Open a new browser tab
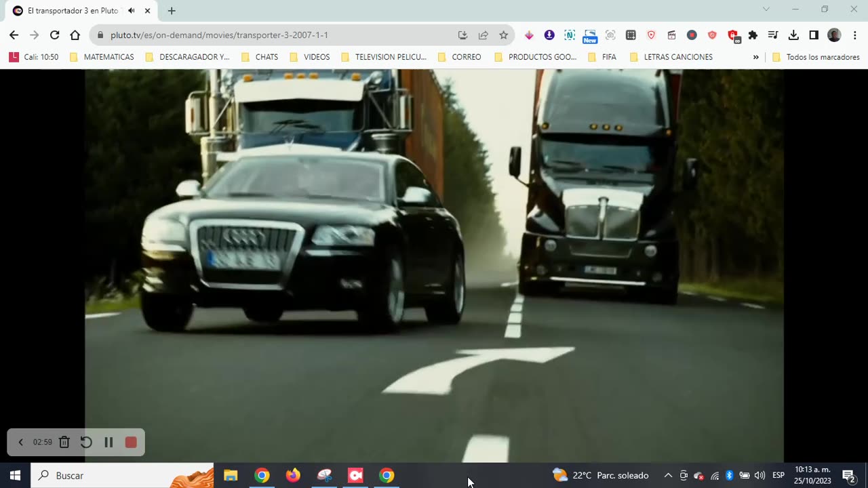 tap(172, 11)
